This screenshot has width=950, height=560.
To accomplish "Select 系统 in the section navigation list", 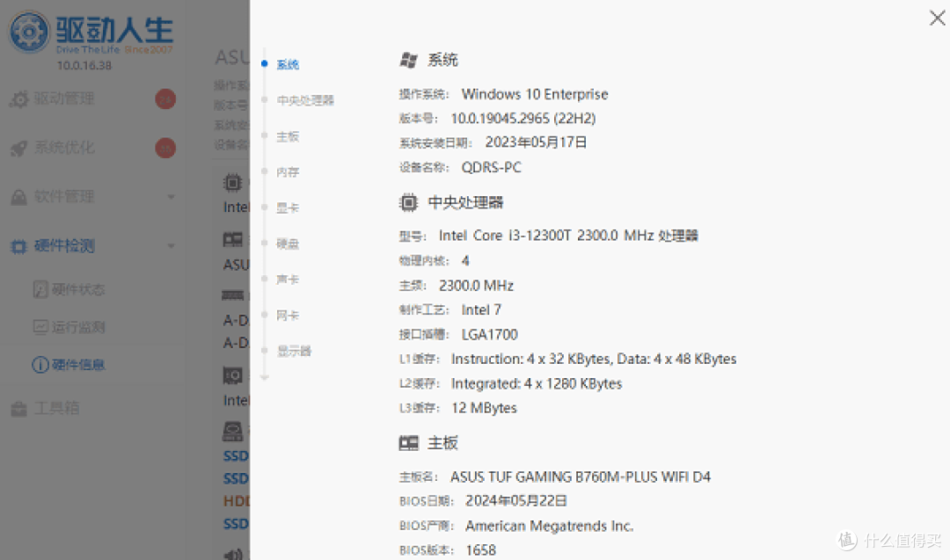I will pos(288,64).
